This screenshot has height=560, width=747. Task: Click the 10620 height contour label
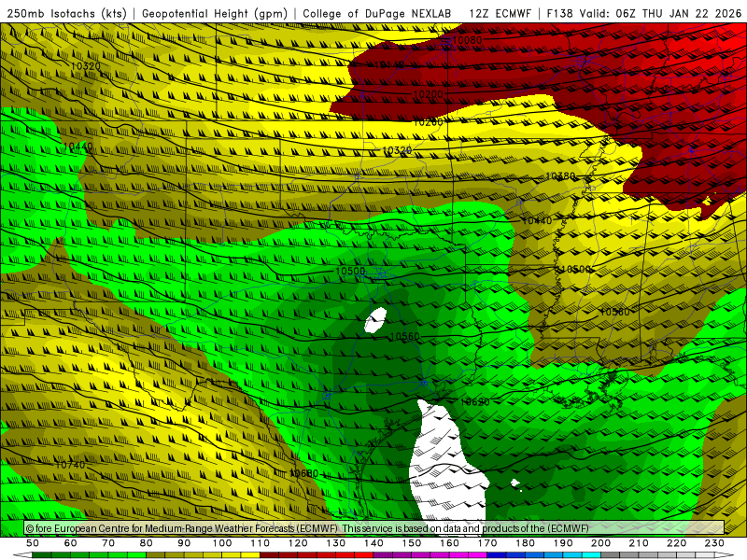click(x=475, y=402)
